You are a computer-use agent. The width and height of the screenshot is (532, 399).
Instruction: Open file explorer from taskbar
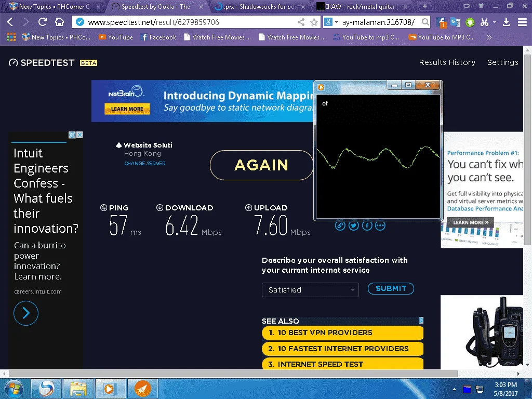[78, 389]
